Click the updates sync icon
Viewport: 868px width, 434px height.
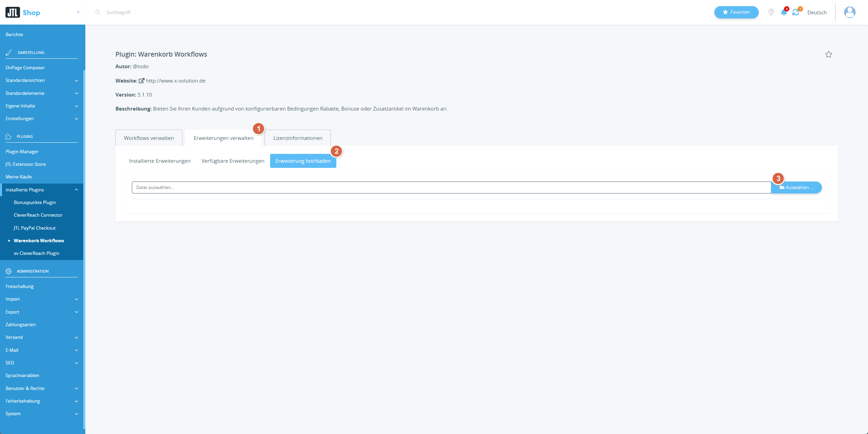click(x=796, y=12)
